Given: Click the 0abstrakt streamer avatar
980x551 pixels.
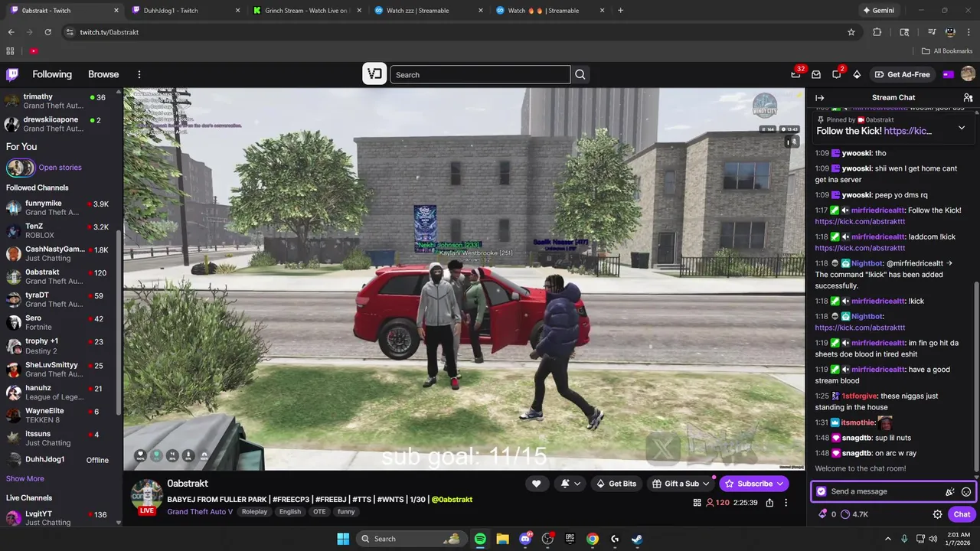Looking at the screenshot, I should click(145, 495).
